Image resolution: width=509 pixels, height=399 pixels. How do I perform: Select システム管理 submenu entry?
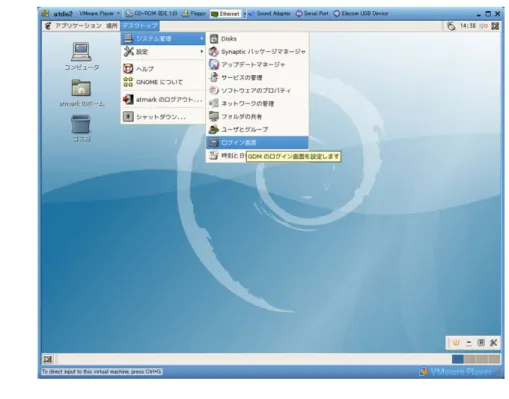point(163,39)
